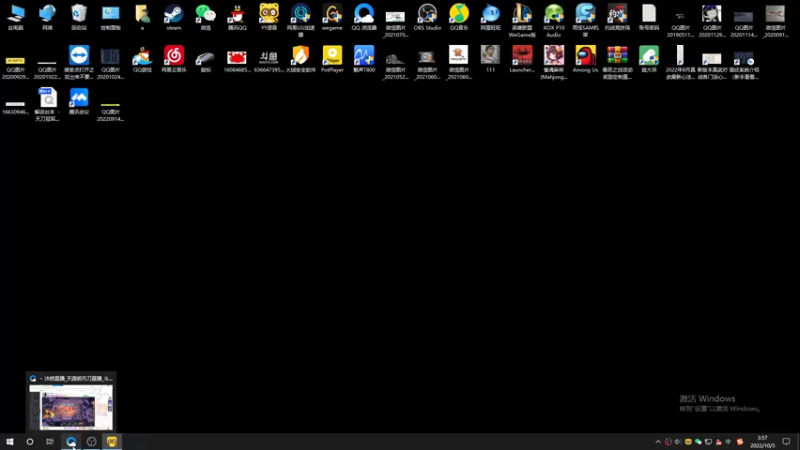Select the Recycle Bin icon
The height and width of the screenshot is (450, 800).
pos(79,17)
